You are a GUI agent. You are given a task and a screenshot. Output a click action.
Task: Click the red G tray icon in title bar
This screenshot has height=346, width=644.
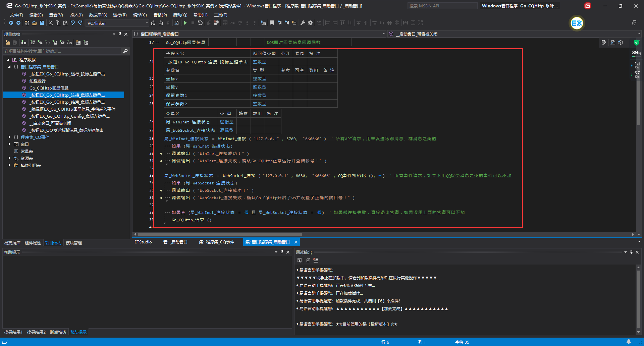click(588, 6)
